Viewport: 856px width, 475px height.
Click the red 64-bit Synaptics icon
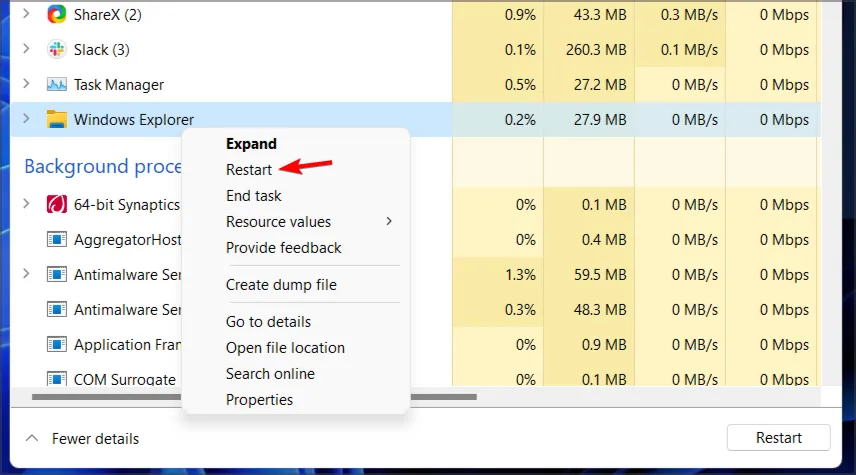coord(57,205)
